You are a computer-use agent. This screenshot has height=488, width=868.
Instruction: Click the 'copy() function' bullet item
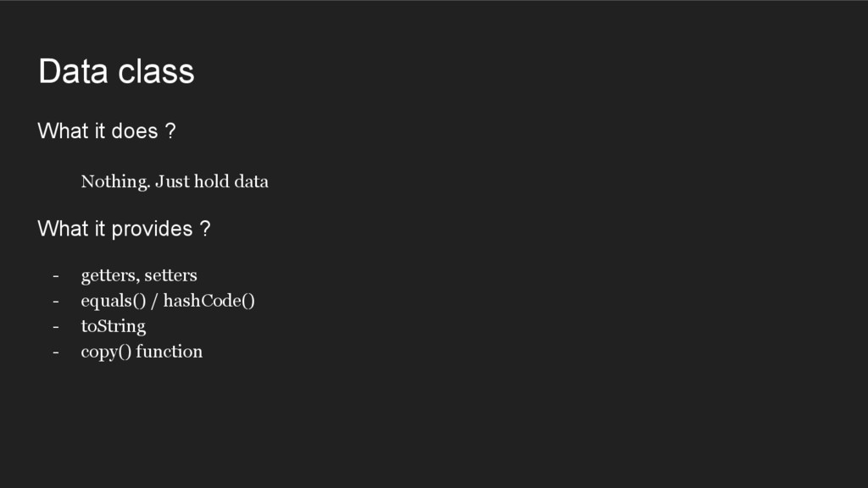(x=142, y=352)
